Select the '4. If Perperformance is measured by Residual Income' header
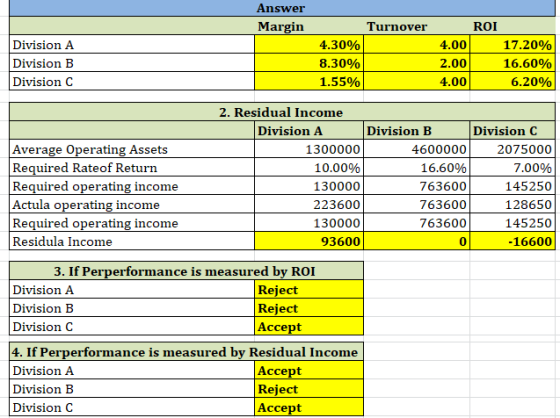This screenshot has width=560, height=418. [x=186, y=352]
